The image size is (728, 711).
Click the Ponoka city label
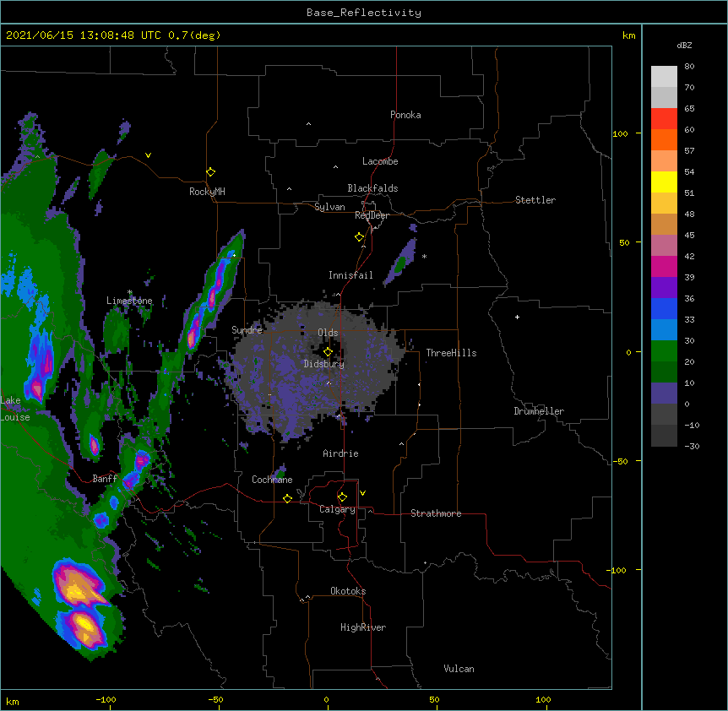click(x=405, y=115)
